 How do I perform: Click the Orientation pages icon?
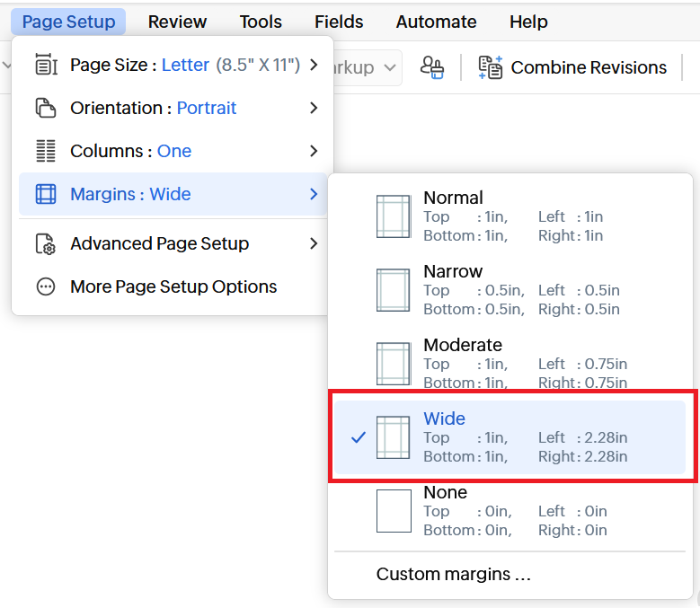tap(45, 108)
